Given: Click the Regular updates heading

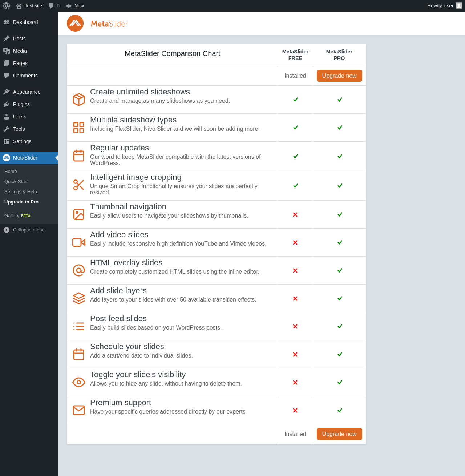Looking at the screenshot, I should pos(120,148).
